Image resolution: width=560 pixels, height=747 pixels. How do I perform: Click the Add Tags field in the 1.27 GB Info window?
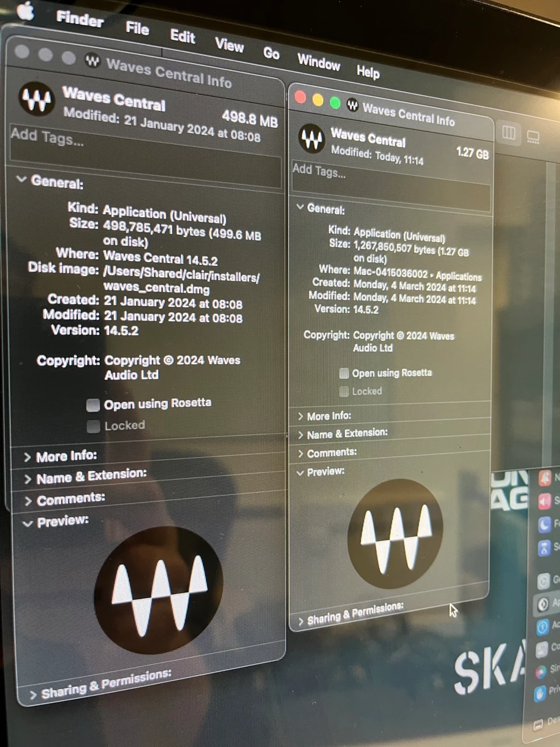[391, 186]
